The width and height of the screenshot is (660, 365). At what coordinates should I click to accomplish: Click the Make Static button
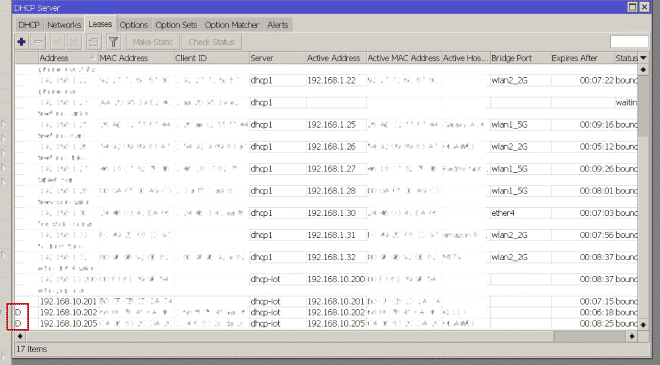153,42
